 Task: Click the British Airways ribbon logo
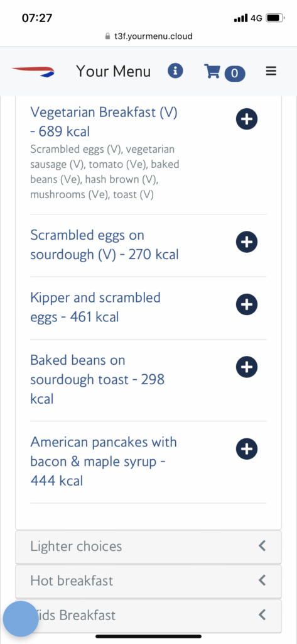click(33, 72)
